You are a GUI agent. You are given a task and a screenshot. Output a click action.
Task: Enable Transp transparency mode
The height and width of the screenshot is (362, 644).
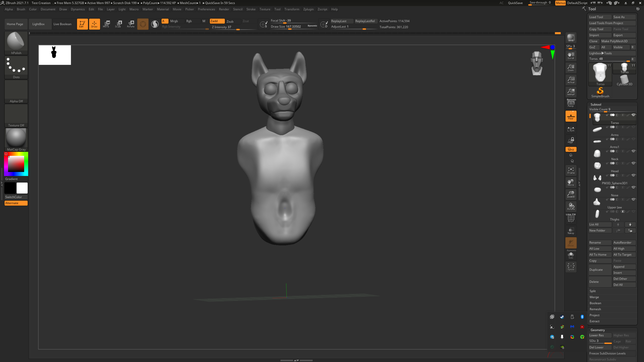point(571,231)
